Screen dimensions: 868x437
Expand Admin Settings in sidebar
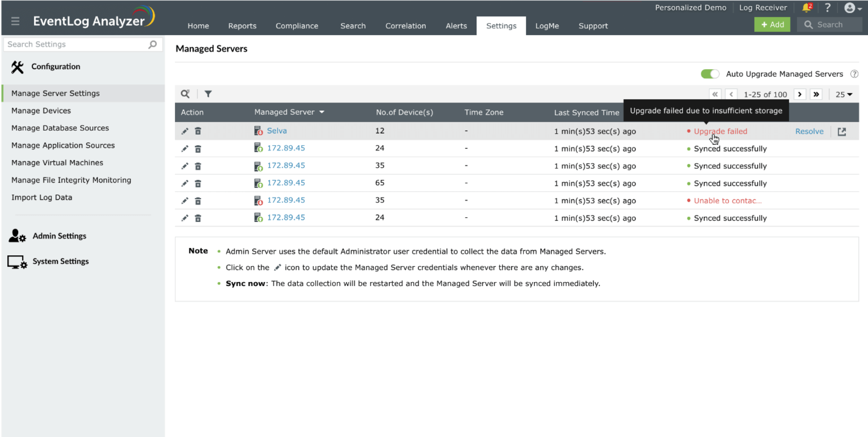[47, 236]
